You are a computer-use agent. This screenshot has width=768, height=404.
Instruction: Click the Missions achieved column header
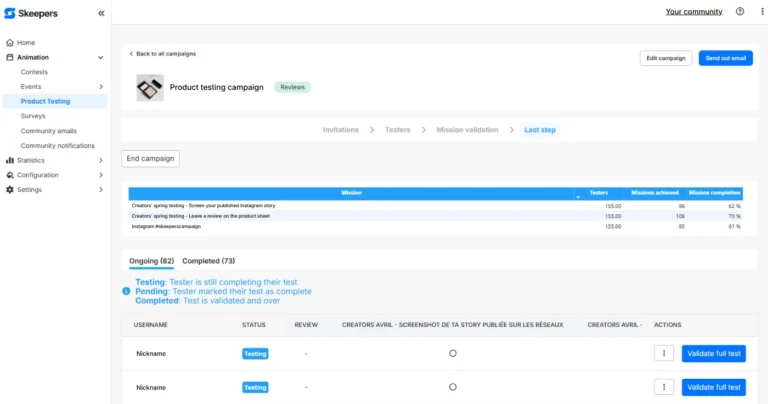tap(655, 193)
